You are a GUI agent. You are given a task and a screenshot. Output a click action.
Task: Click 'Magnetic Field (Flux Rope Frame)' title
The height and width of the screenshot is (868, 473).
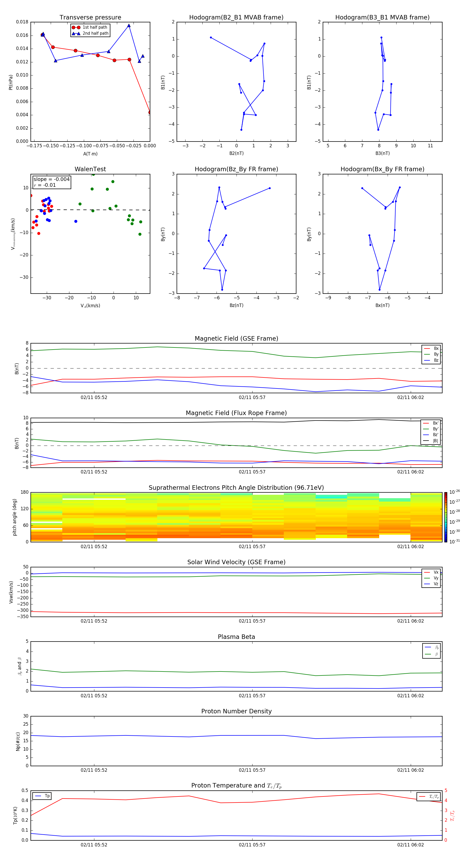(236, 413)
